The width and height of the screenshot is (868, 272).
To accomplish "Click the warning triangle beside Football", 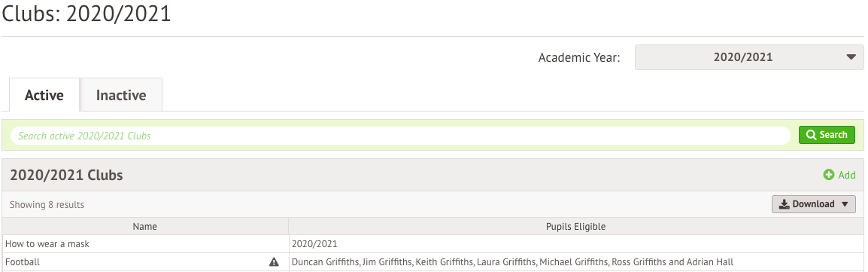I will 274,262.
